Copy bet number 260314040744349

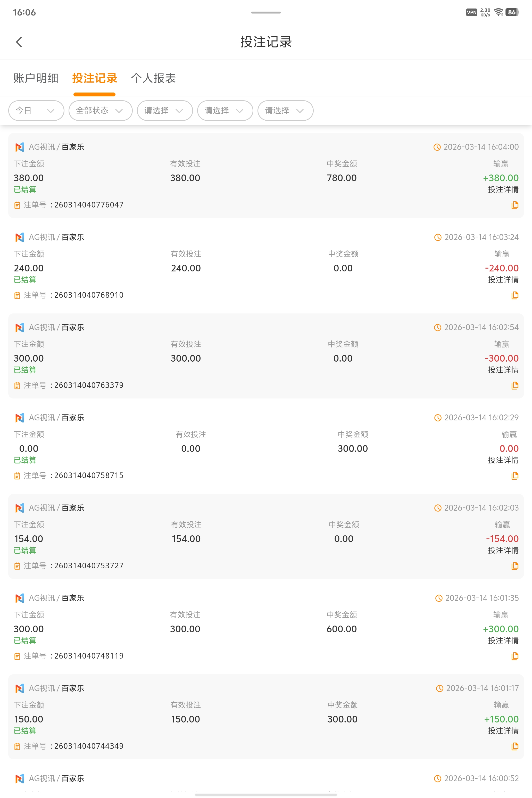tap(515, 746)
